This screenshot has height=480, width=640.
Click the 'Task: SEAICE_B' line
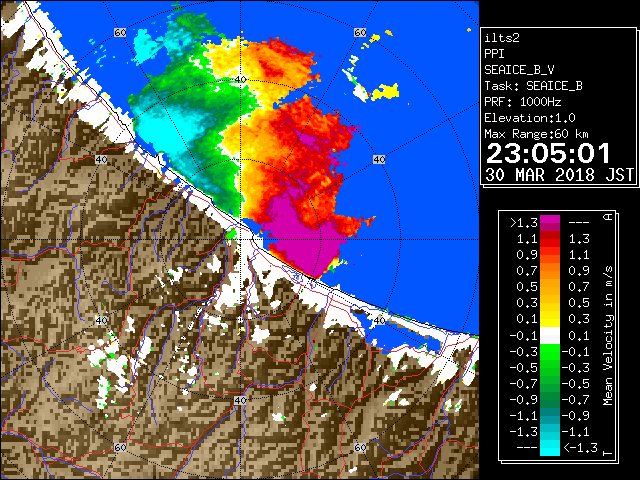point(533,86)
